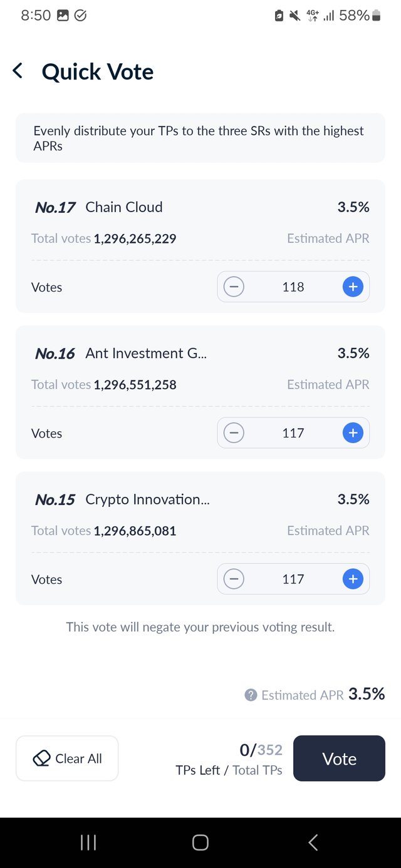Edit Ant Investment vote count field

[293, 432]
